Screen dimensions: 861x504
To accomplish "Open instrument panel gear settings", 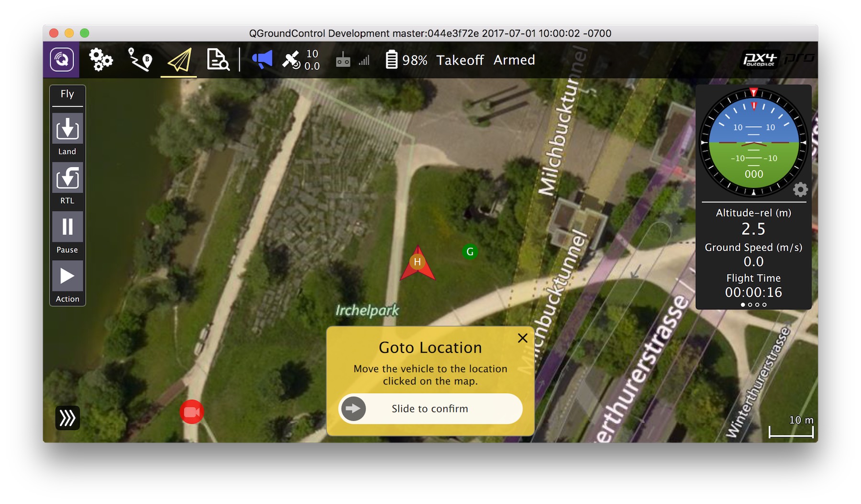I will click(x=800, y=190).
